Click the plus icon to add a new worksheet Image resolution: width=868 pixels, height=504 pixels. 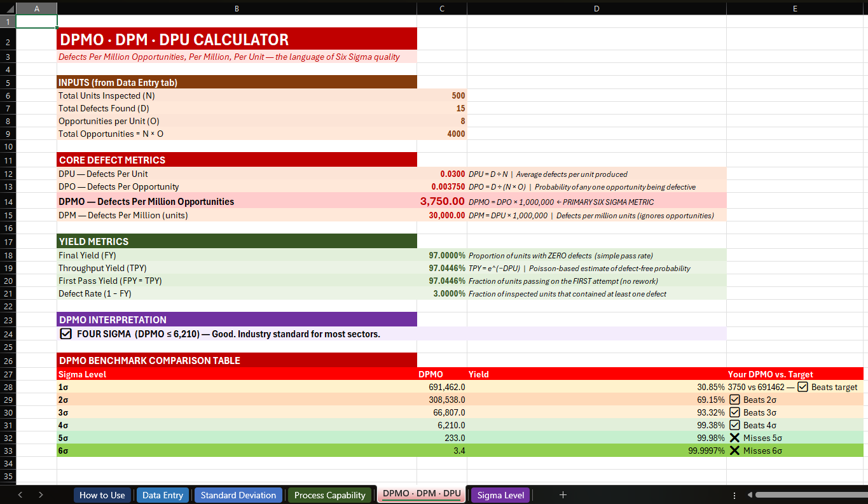click(563, 494)
